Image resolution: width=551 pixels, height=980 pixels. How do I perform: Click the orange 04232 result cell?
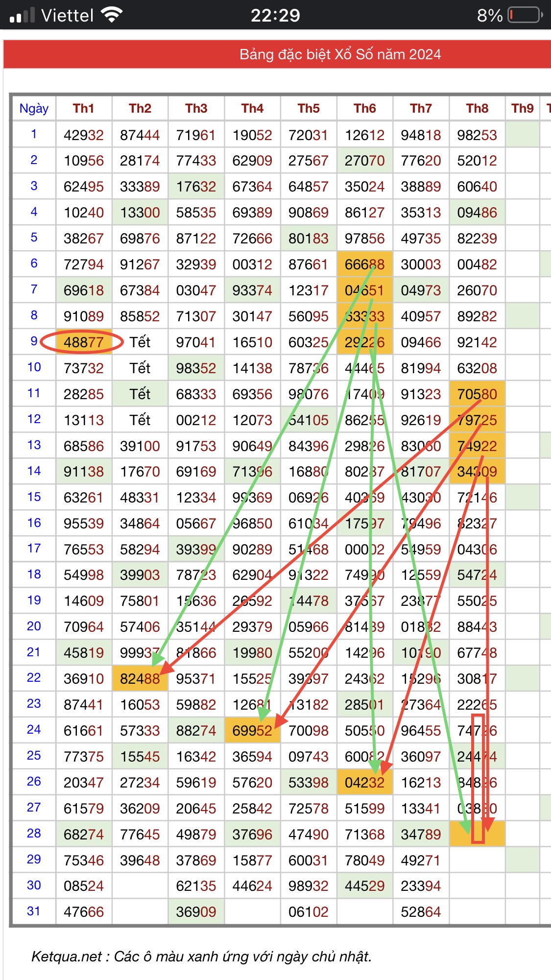point(365,783)
